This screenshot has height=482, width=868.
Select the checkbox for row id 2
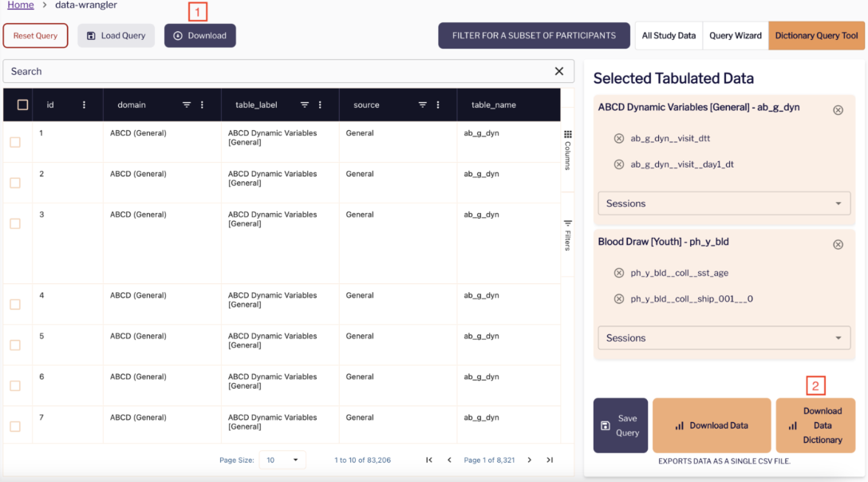point(15,183)
